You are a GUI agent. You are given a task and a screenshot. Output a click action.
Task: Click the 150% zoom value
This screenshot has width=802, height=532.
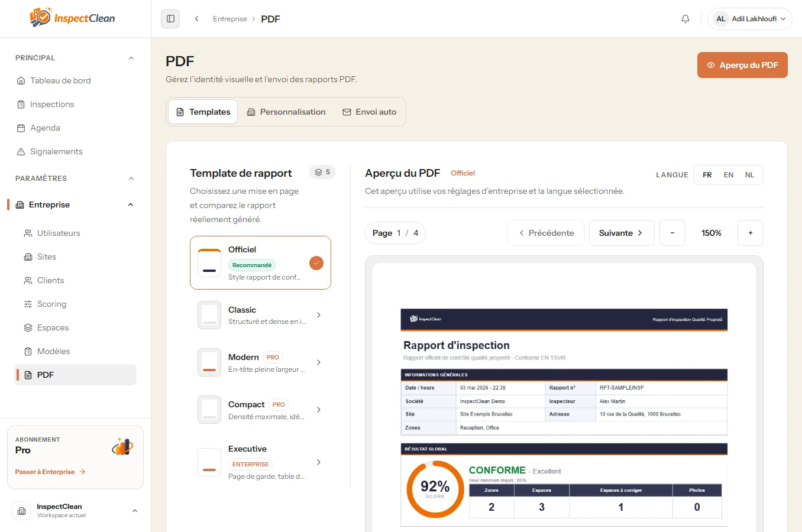pos(712,233)
